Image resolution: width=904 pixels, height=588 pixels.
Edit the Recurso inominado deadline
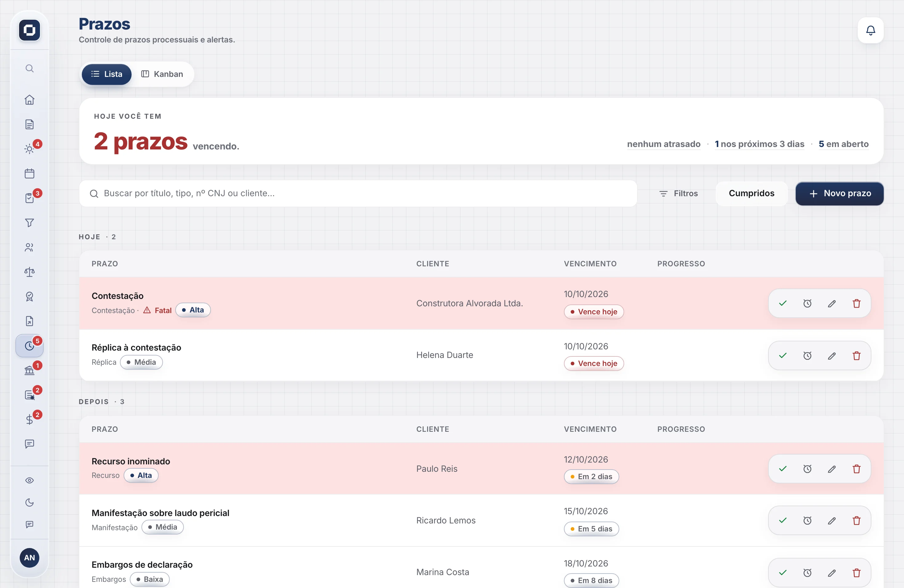832,469
